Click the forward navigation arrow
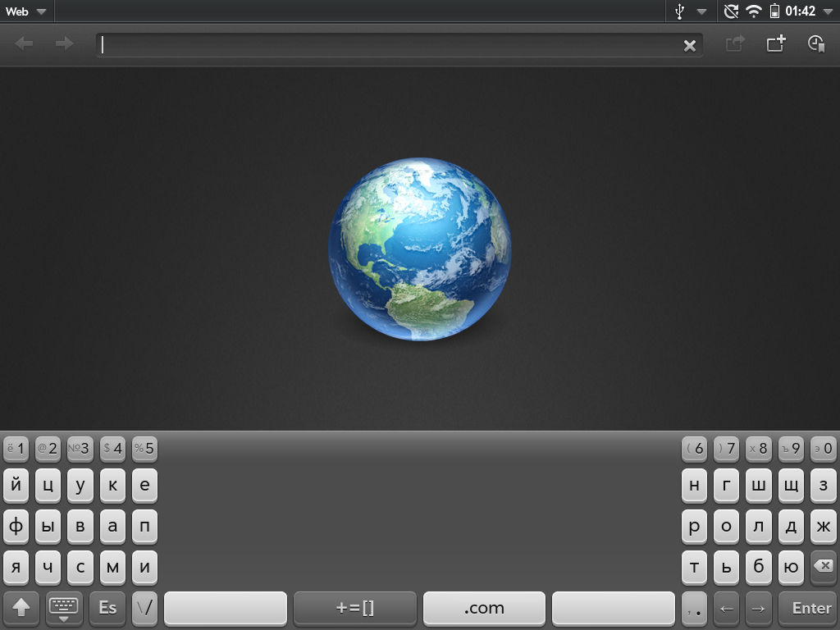840x630 pixels. coord(64,44)
